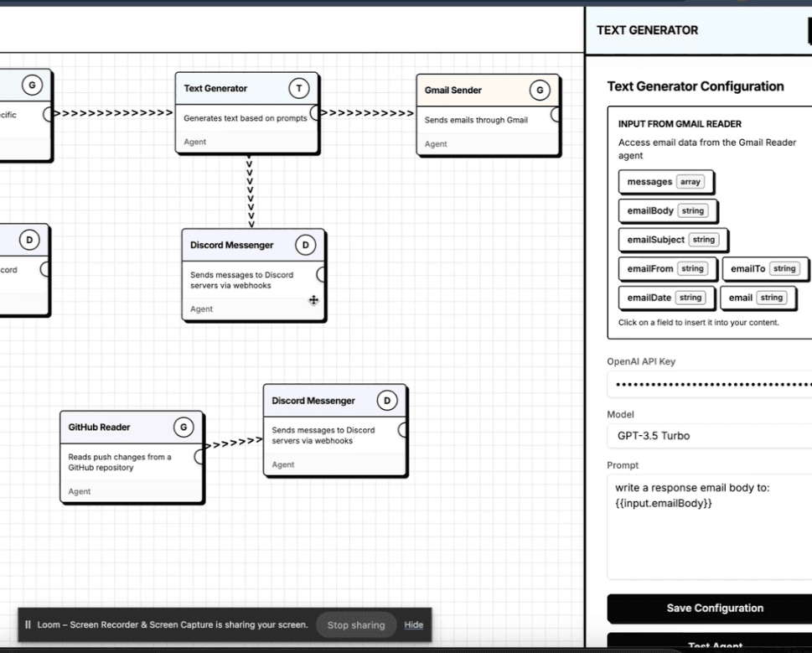Click into the Prompt text area
The image size is (812, 653).
point(708,526)
